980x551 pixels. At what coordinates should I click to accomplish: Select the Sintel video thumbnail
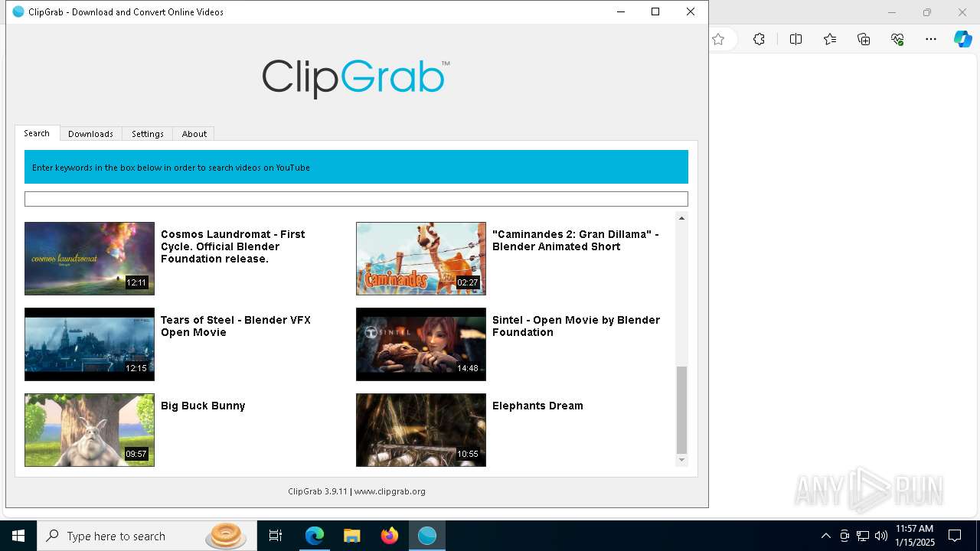tap(421, 344)
